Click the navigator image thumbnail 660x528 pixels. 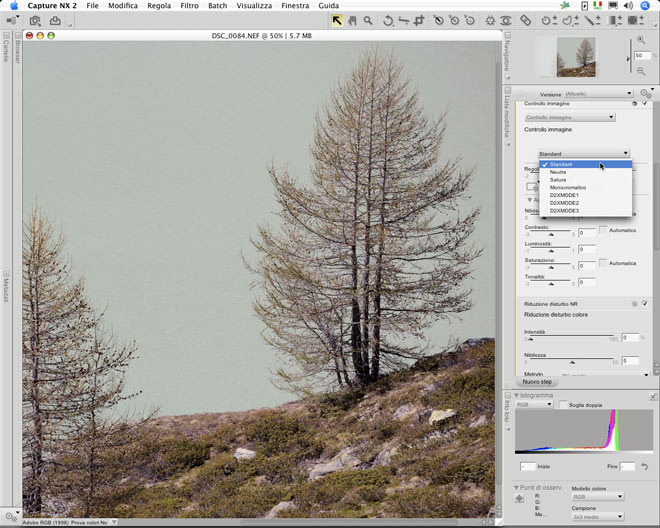click(576, 57)
